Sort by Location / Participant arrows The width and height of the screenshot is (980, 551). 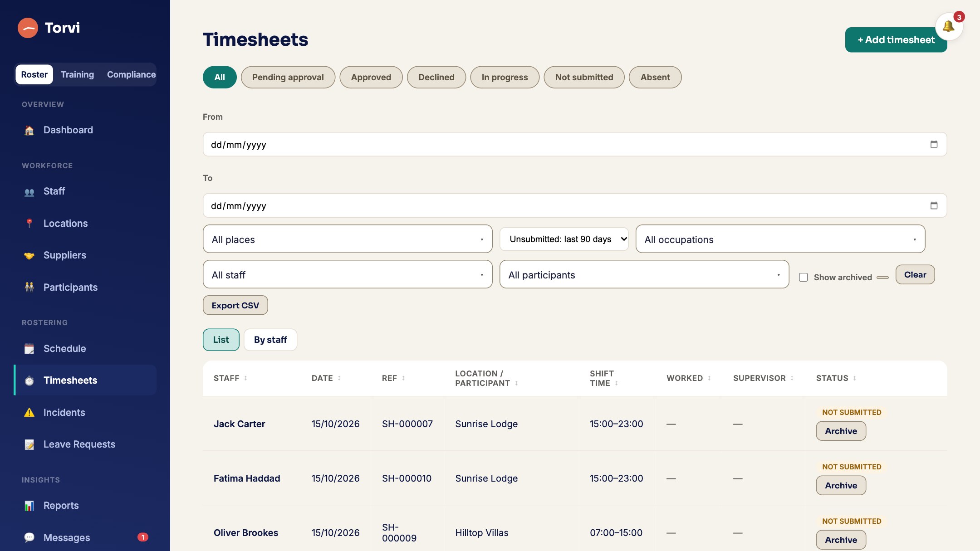click(x=516, y=383)
